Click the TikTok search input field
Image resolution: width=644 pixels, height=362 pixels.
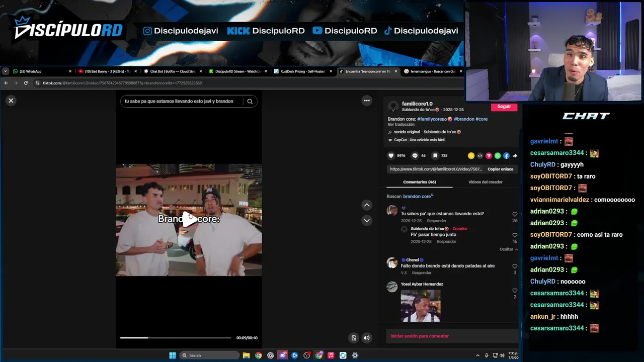(182, 101)
